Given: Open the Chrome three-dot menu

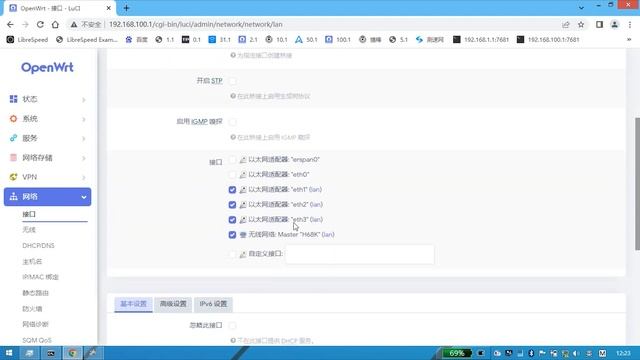Looking at the screenshot, I should click(630, 24).
